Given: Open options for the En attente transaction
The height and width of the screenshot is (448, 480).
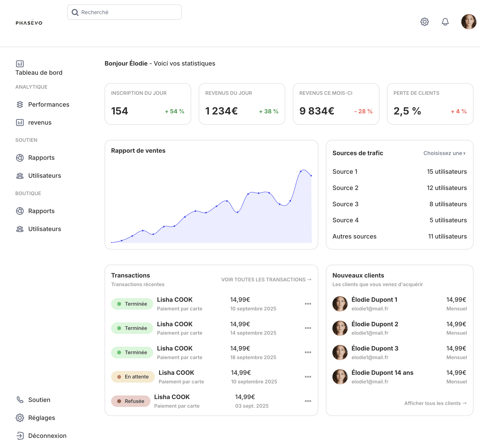Looking at the screenshot, I should coord(308,377).
